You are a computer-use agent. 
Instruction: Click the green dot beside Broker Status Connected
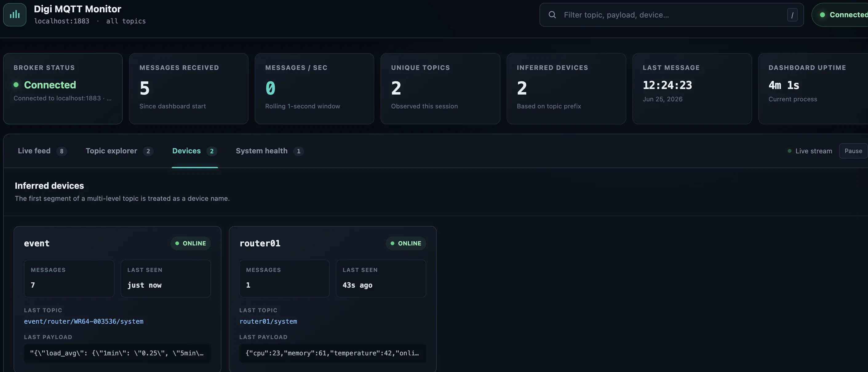16,85
